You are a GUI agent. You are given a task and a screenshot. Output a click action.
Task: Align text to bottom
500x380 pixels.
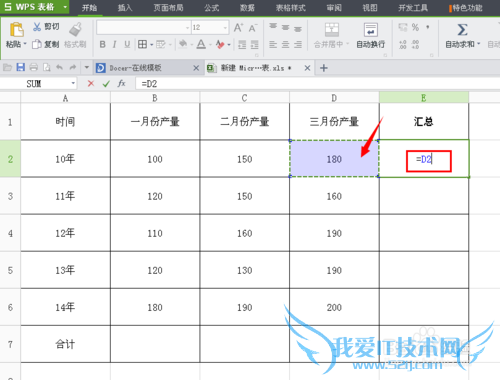pyautogui.click(x=298, y=29)
